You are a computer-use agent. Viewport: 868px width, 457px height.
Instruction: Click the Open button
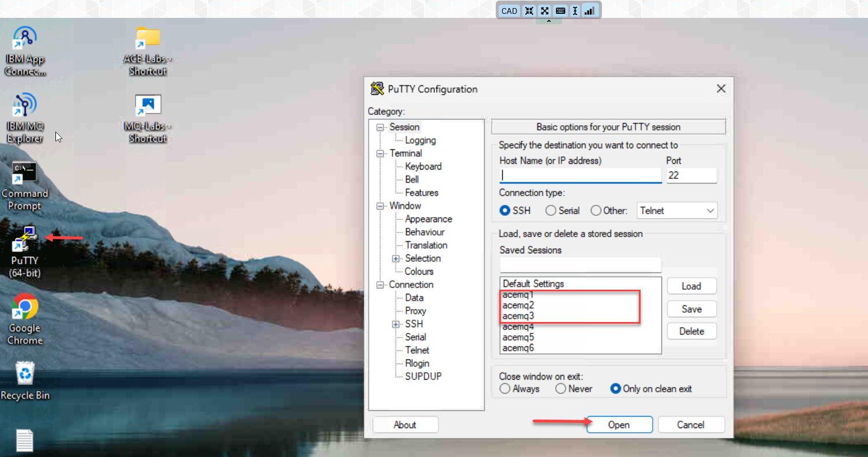tap(619, 425)
